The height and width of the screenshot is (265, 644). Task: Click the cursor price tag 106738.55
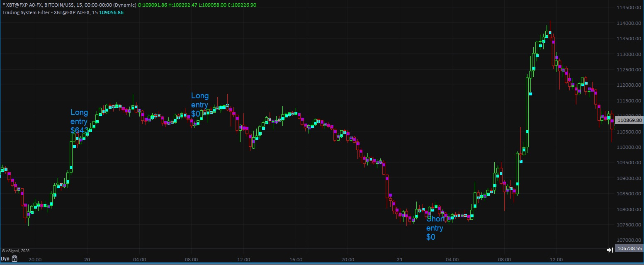coord(629,249)
